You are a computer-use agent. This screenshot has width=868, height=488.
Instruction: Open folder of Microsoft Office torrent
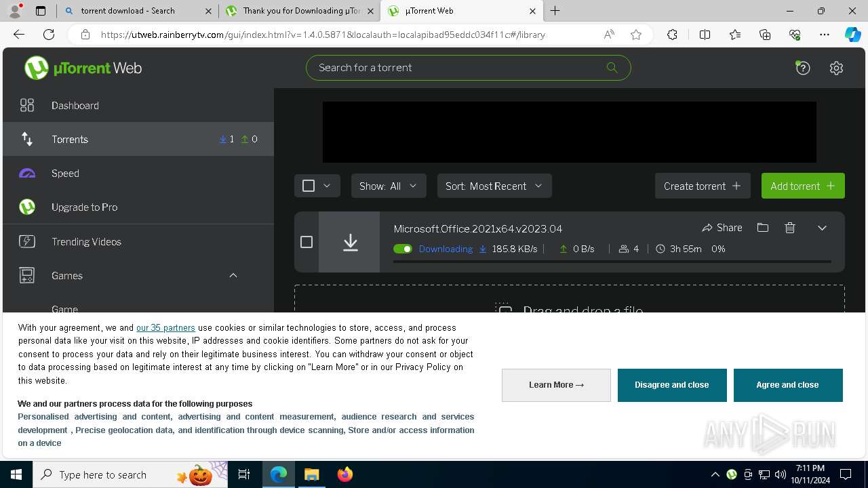(763, 228)
